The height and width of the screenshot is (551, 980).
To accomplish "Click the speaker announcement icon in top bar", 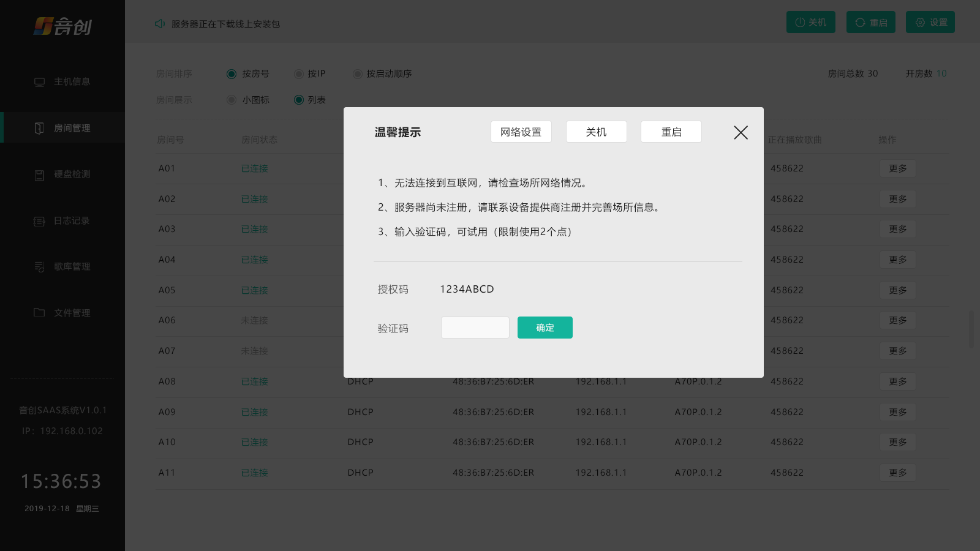I will click(x=160, y=24).
